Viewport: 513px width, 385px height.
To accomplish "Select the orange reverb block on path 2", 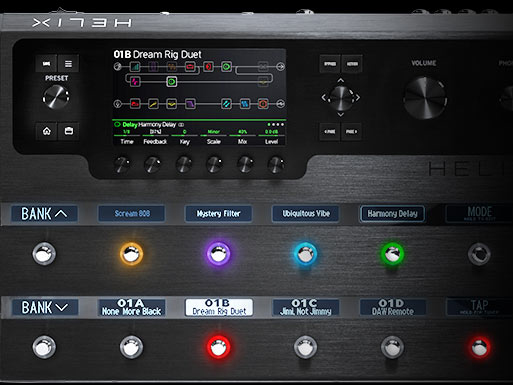I will 263,104.
